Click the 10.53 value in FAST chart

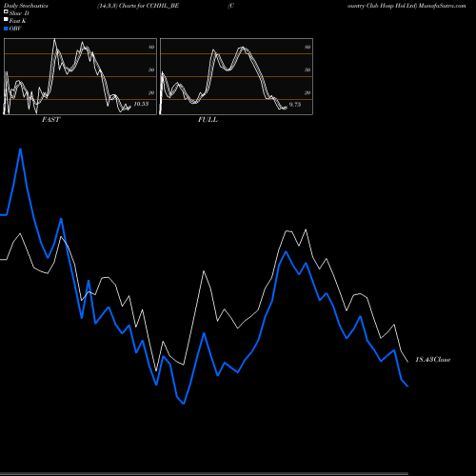(x=141, y=104)
